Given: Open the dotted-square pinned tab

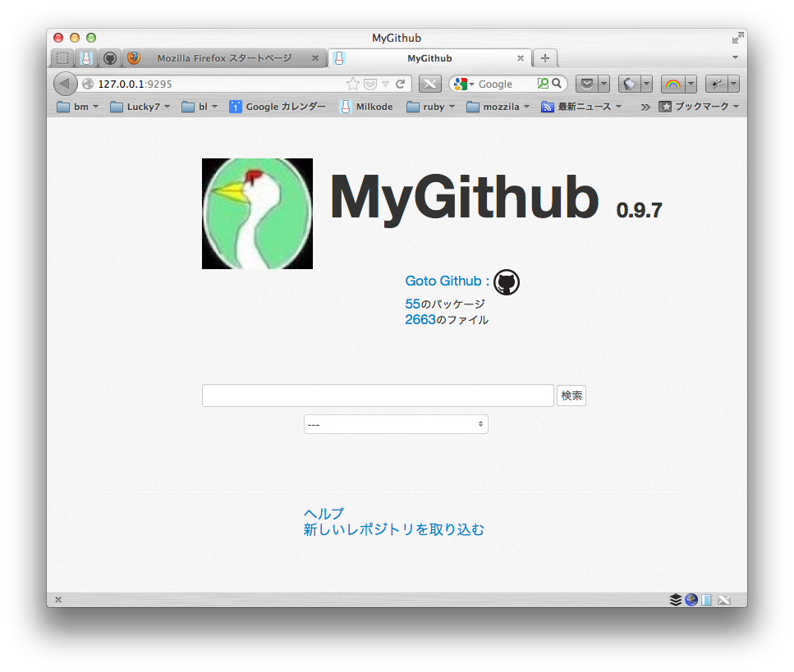Looking at the screenshot, I should 62,58.
